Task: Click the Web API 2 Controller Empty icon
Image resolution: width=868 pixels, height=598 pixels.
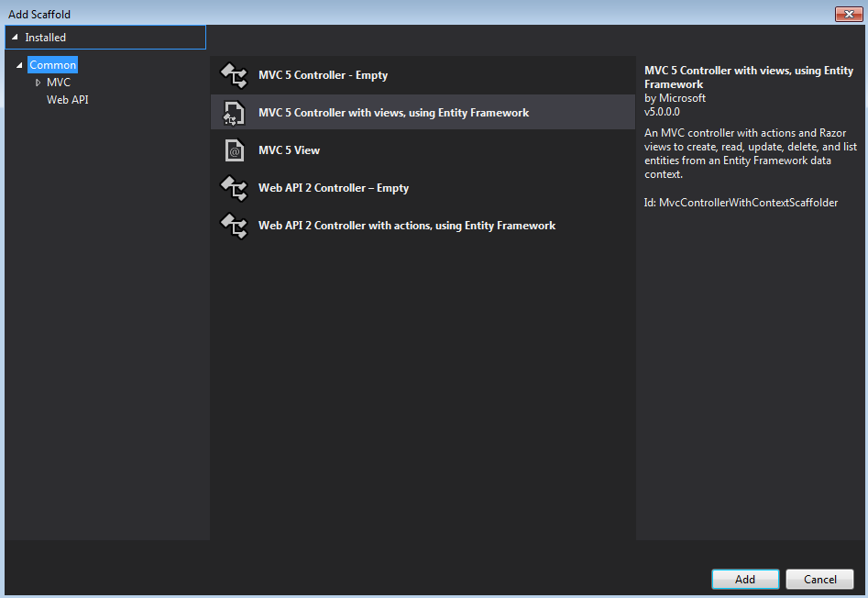Action: click(235, 188)
